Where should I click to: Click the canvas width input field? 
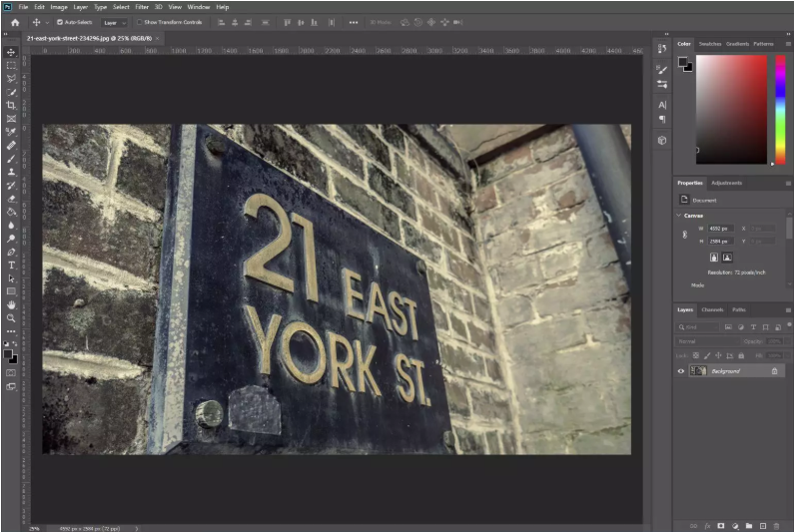click(720, 229)
